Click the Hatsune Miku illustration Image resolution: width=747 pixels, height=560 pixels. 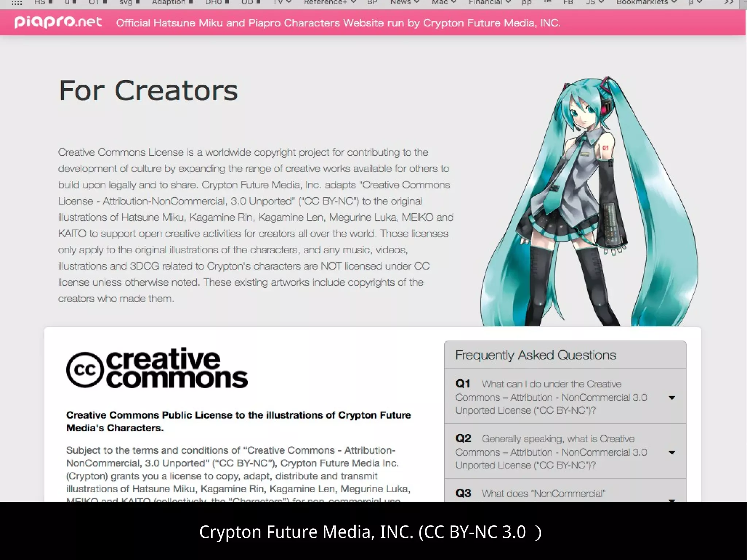(x=589, y=201)
